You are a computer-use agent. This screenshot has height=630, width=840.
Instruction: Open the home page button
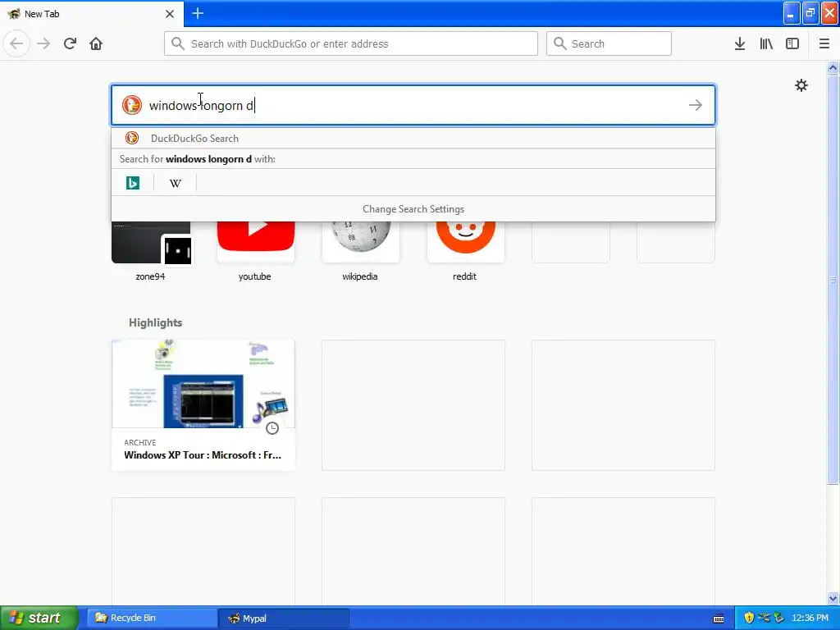pos(96,43)
